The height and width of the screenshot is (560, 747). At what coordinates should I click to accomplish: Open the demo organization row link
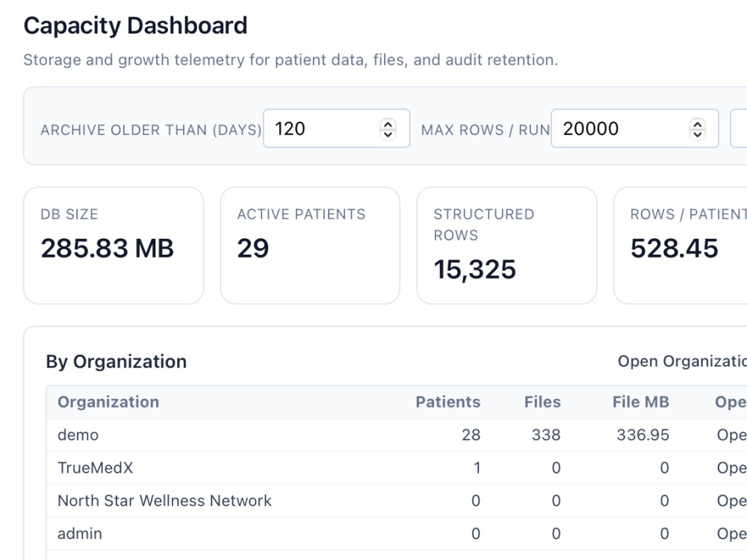click(x=732, y=435)
